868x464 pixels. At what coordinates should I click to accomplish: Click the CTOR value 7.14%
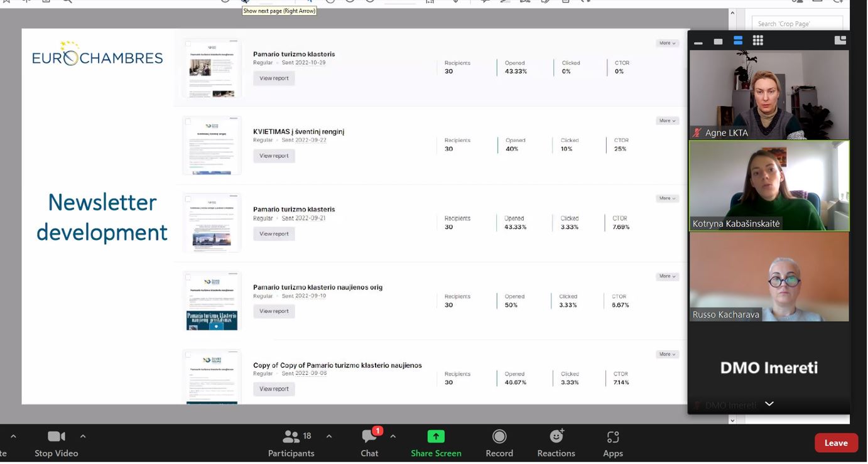point(621,382)
